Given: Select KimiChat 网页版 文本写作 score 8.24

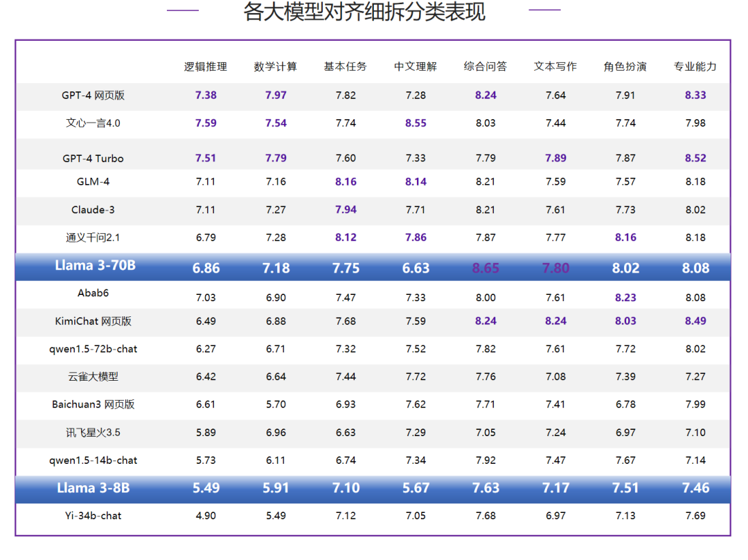Looking at the screenshot, I should click(x=555, y=321).
